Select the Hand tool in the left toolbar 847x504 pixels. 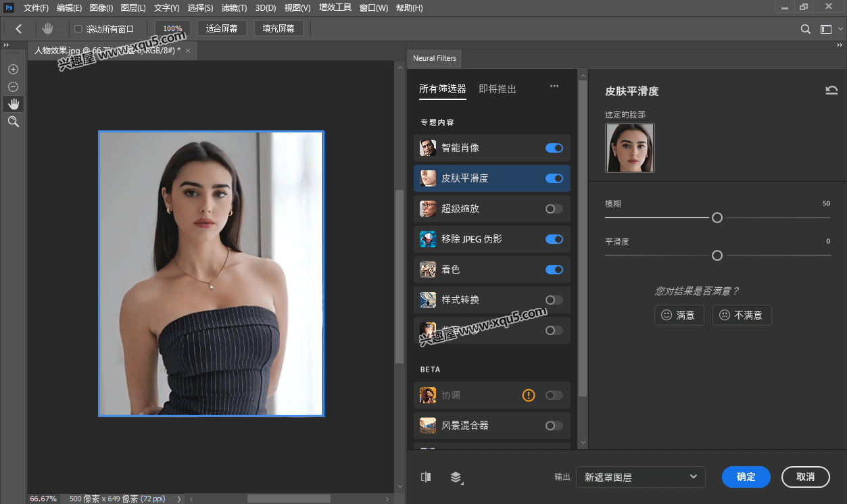pos(12,103)
